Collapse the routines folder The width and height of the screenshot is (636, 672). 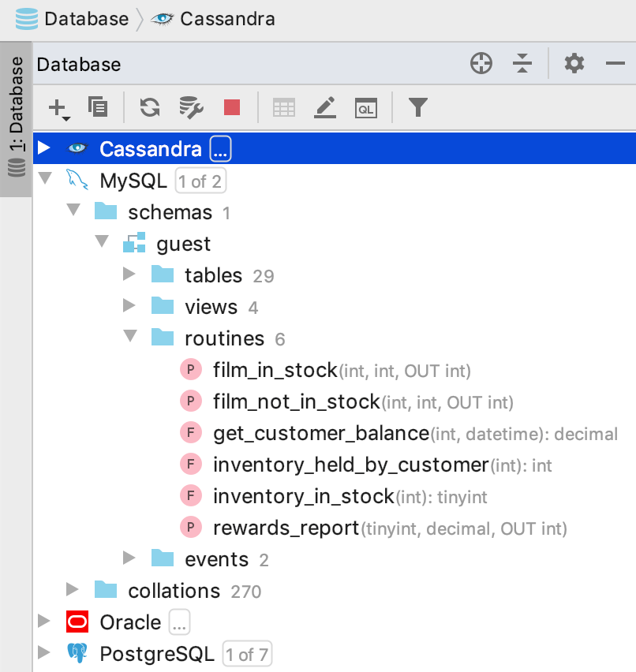pyautogui.click(x=130, y=336)
